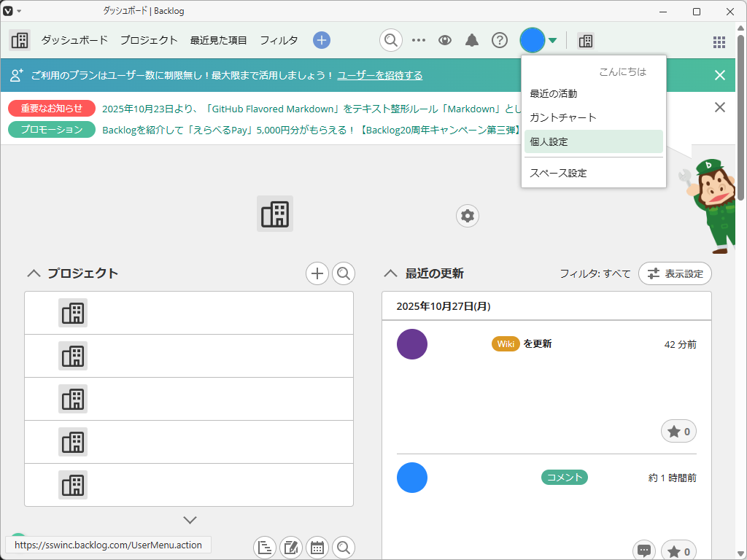Dismiss the announcements notice bar
747x560 pixels.
coord(720,107)
